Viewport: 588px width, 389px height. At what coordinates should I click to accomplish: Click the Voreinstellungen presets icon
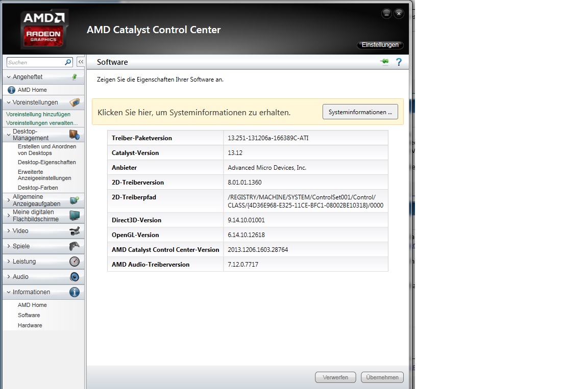(x=75, y=102)
